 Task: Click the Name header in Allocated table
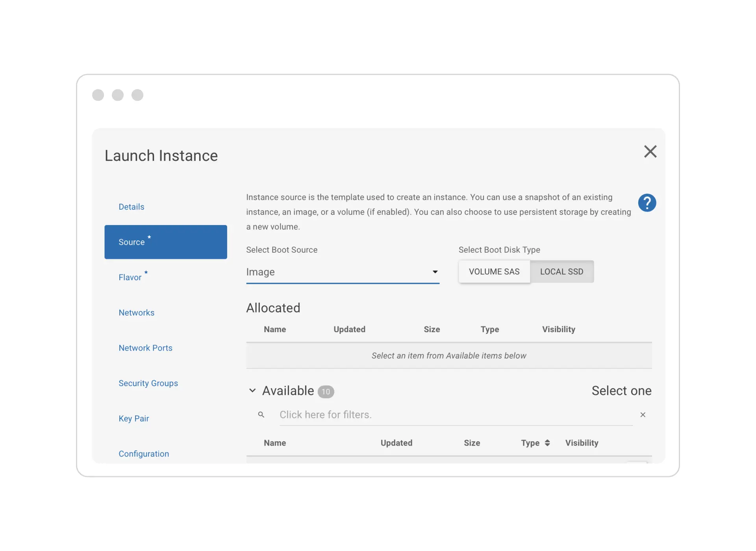click(x=275, y=329)
